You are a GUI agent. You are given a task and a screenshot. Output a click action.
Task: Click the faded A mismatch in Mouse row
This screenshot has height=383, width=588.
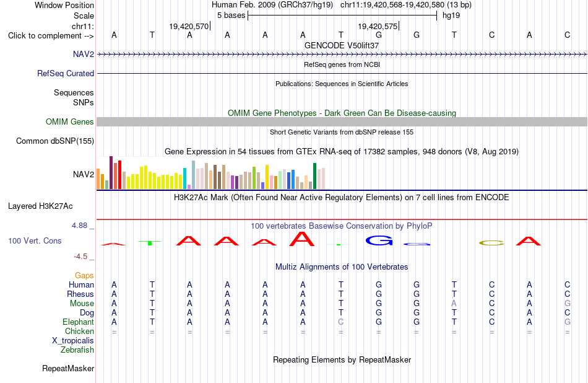coord(454,304)
